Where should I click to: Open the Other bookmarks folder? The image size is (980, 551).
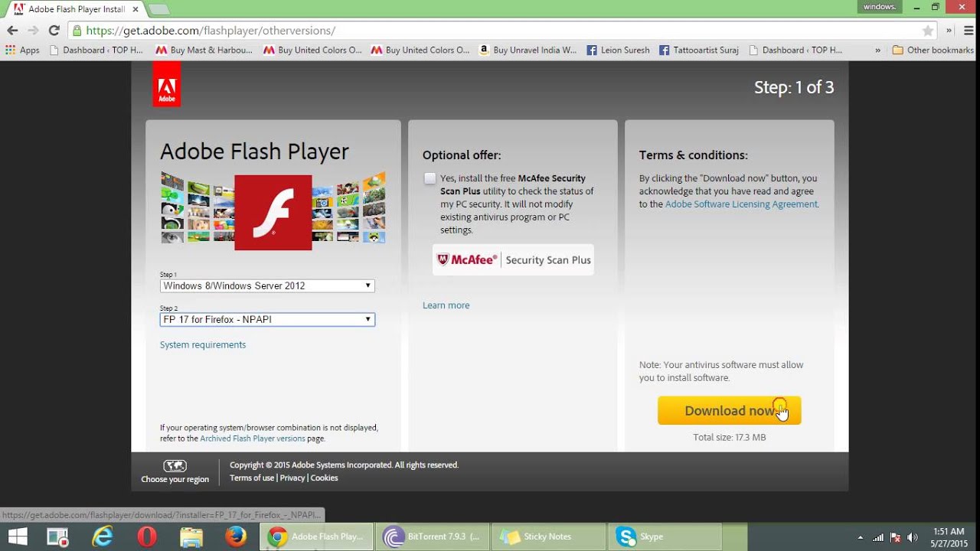point(933,50)
